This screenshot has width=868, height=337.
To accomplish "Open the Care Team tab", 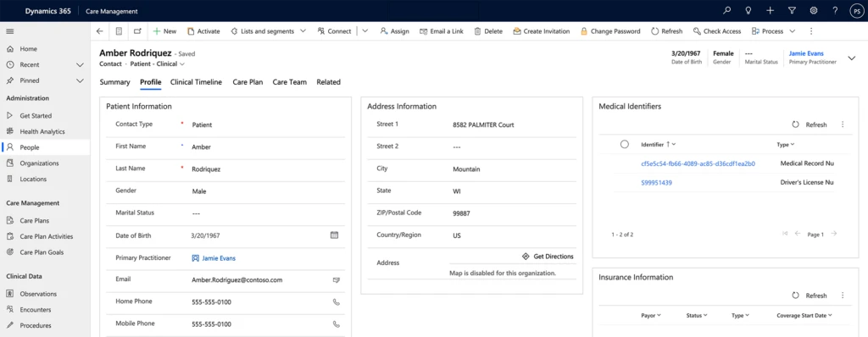I will 290,82.
